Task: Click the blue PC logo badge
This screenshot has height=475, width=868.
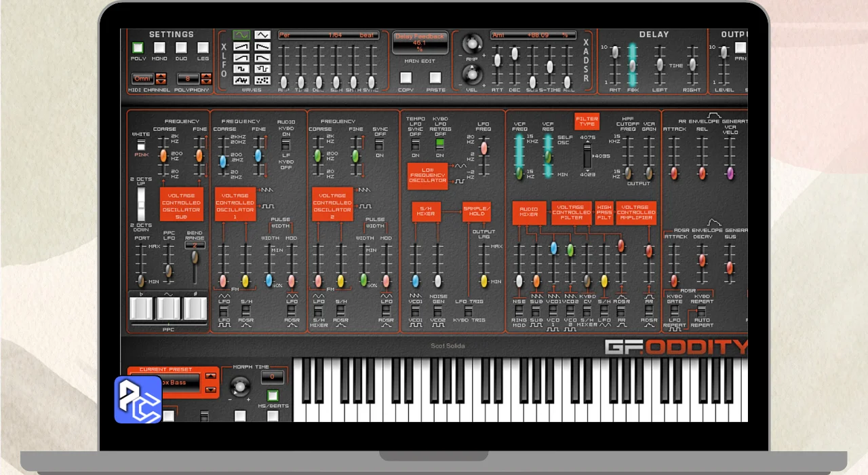Action: point(138,400)
